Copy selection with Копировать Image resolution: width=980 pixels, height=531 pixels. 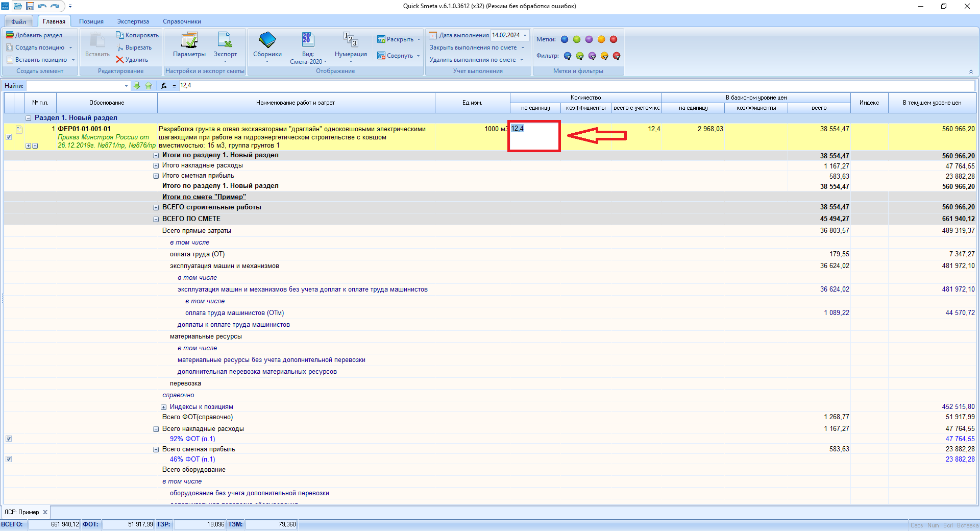pyautogui.click(x=137, y=35)
